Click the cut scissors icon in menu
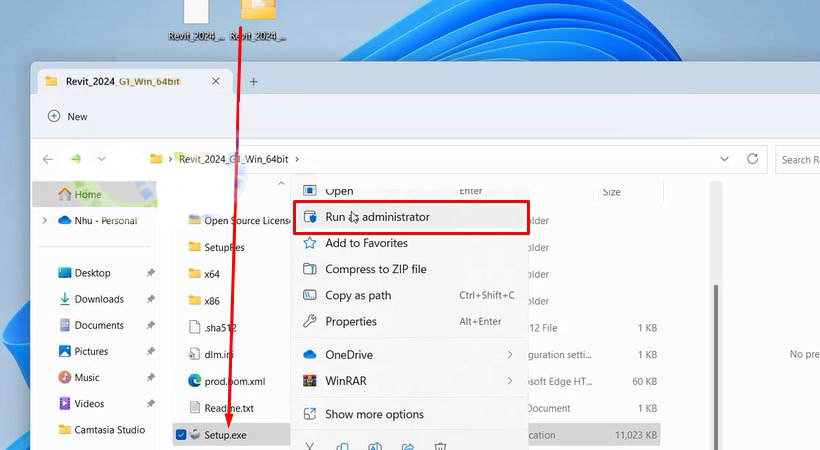Screen dimensions: 820x450 pos(310,446)
